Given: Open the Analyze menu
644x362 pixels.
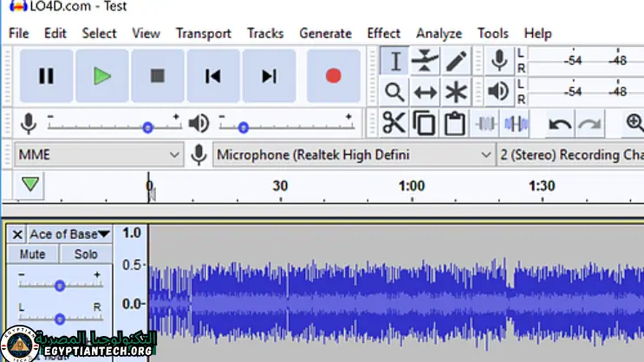Looking at the screenshot, I should (439, 33).
